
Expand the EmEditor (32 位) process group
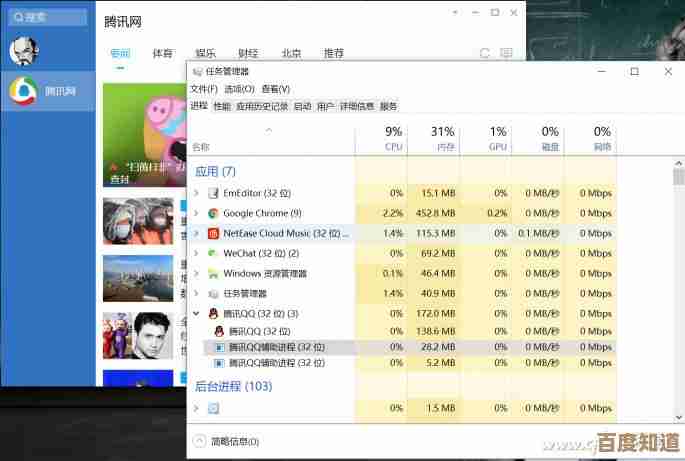click(x=196, y=193)
